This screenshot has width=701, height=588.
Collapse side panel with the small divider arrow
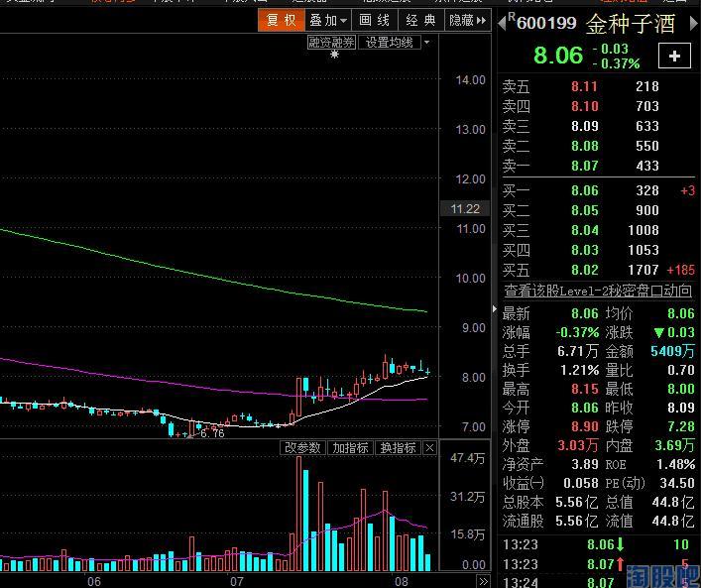[x=495, y=308]
